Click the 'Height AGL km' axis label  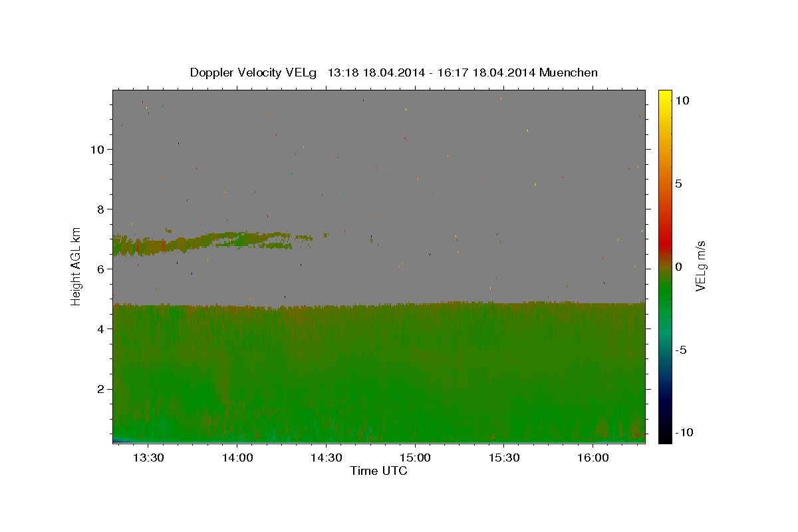click(76, 266)
